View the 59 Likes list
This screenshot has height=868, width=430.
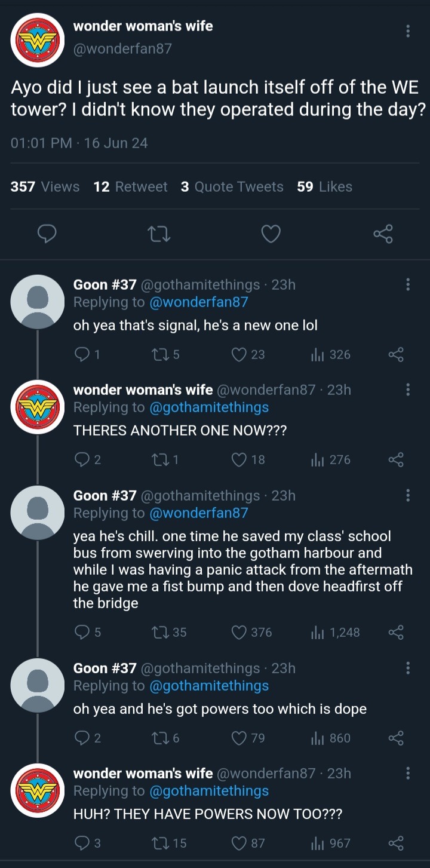click(x=324, y=187)
